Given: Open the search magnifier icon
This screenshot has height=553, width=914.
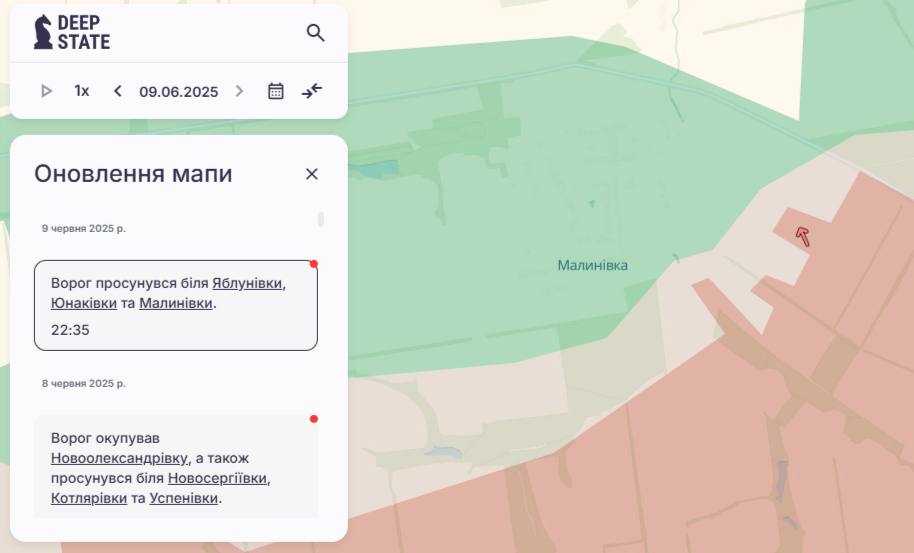Looking at the screenshot, I should coord(315,33).
